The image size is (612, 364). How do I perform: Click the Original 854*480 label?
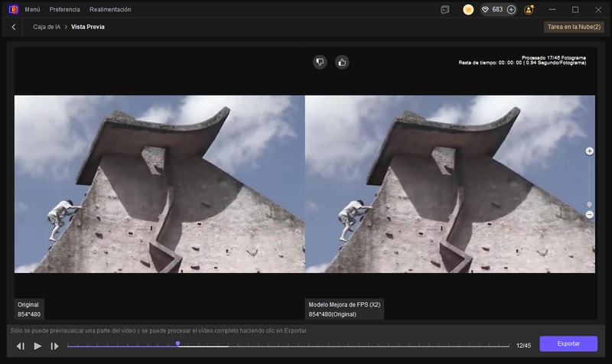[29, 310]
